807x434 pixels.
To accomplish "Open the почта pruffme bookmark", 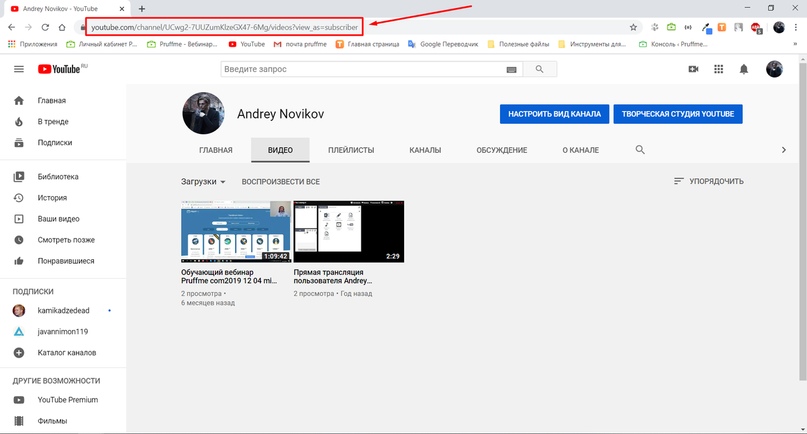I will pos(300,44).
